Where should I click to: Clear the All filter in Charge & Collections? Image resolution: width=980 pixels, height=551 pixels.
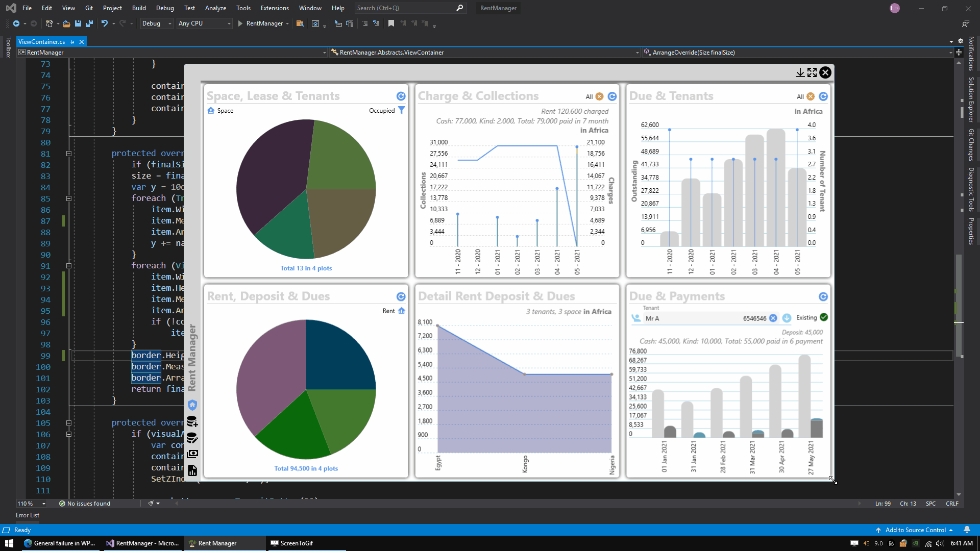click(x=600, y=97)
